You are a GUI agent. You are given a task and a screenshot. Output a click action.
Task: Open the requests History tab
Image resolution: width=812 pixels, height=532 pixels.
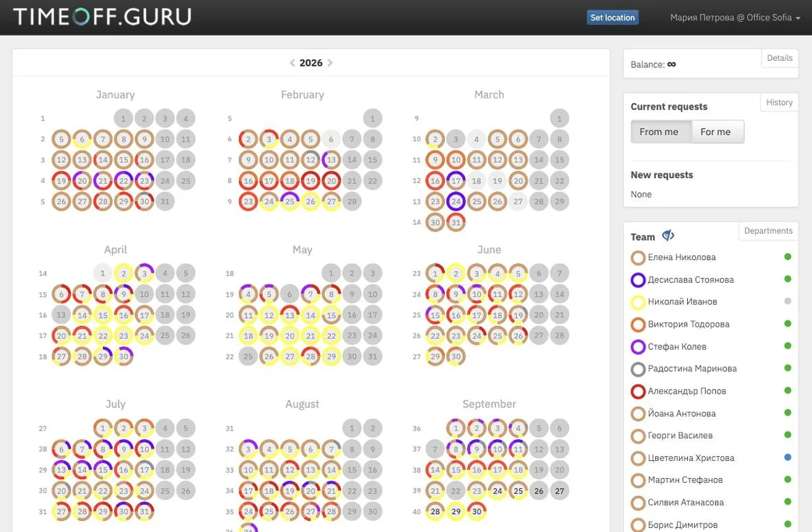pos(779,102)
